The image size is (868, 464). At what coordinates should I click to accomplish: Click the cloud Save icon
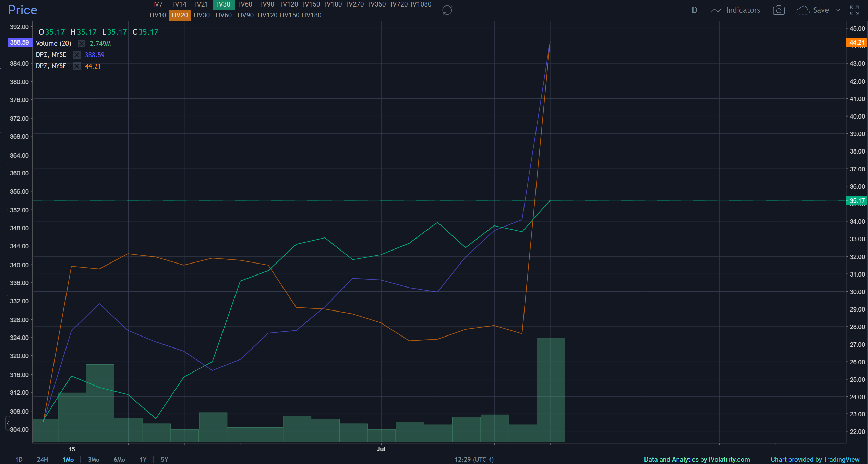pyautogui.click(x=803, y=10)
